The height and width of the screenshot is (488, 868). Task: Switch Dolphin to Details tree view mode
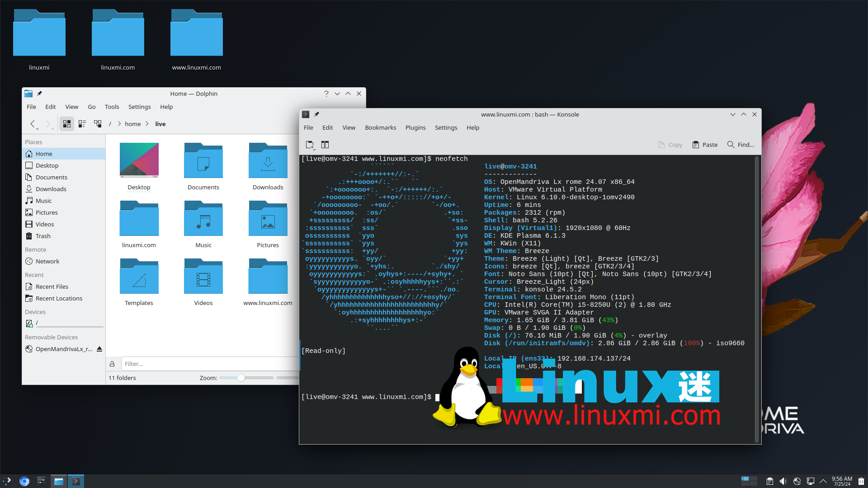(x=98, y=124)
